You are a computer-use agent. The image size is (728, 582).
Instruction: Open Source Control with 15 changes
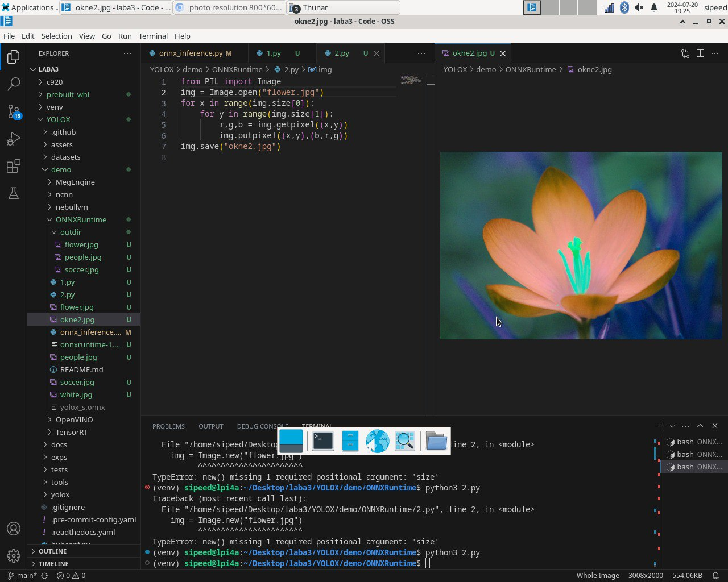pos(14,111)
